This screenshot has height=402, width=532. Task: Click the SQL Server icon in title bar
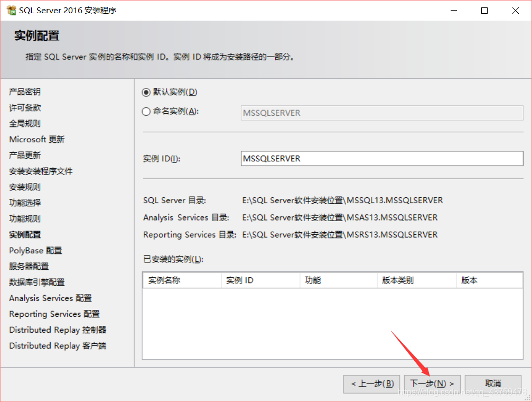11,10
